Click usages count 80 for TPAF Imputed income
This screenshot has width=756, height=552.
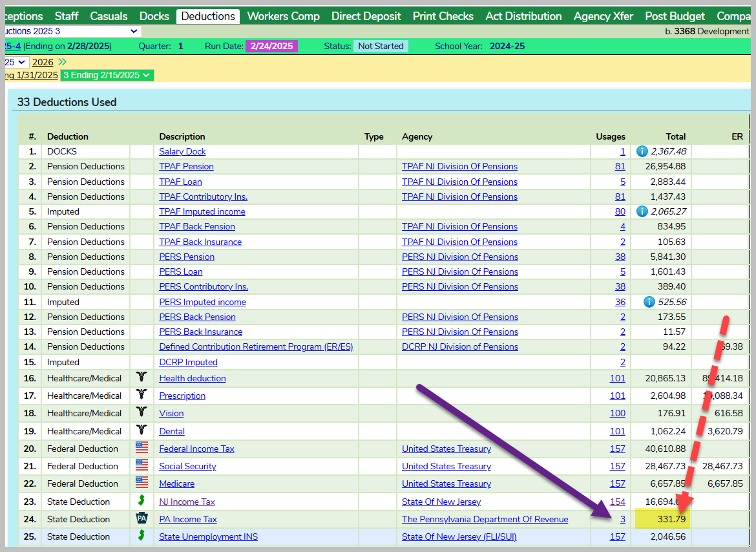(620, 211)
